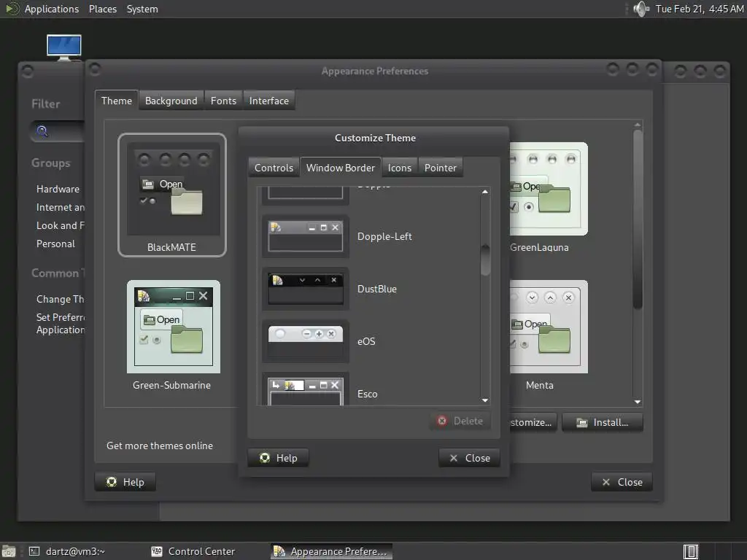Viewport: 747px width, 560px height.
Task: Click the volume speaker icon in top panel
Action: [x=641, y=9]
